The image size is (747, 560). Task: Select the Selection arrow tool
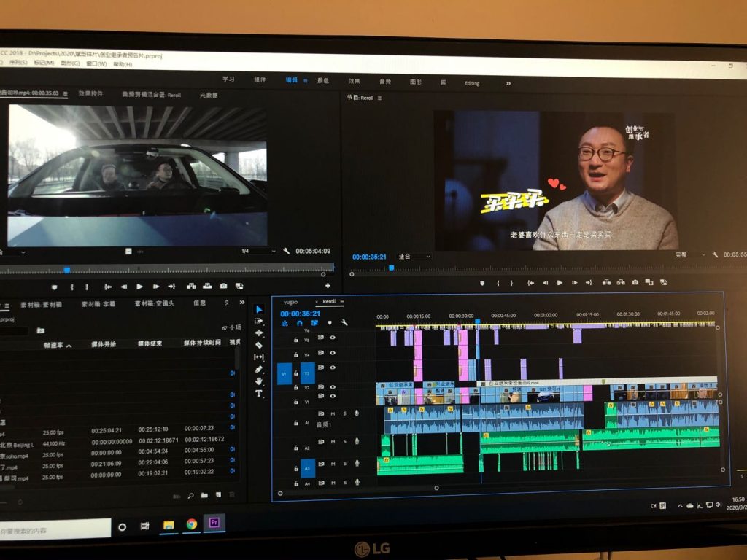[259, 309]
